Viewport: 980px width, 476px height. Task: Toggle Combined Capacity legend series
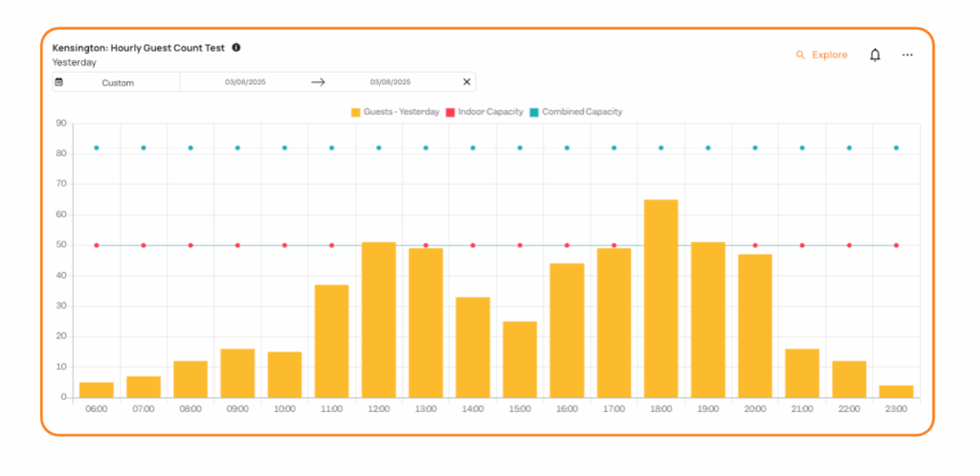coord(581,112)
